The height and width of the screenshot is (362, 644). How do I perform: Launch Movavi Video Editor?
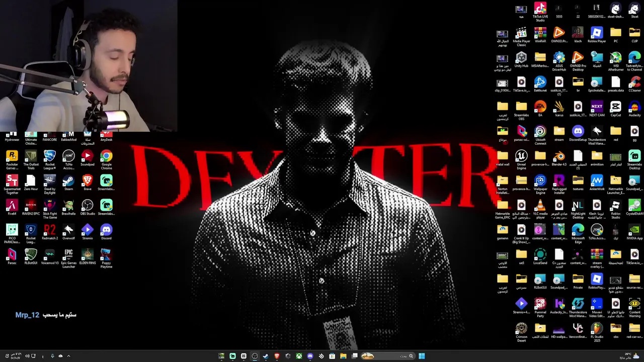[x=597, y=308]
